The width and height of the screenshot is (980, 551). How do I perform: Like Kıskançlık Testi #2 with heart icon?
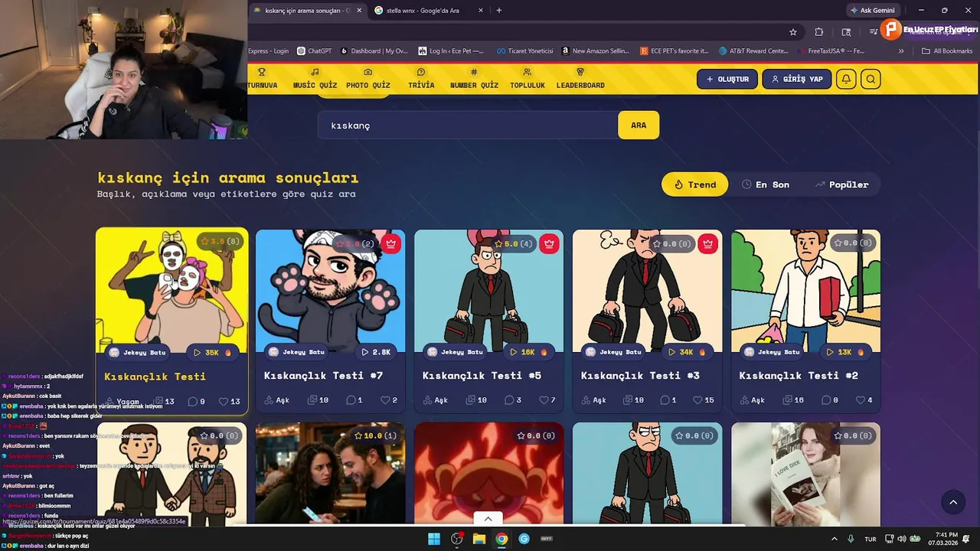(860, 400)
